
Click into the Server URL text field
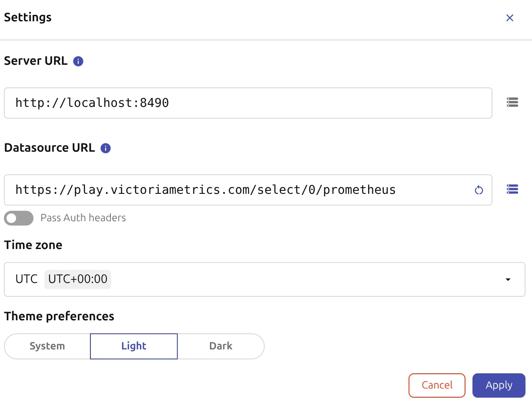click(x=248, y=103)
